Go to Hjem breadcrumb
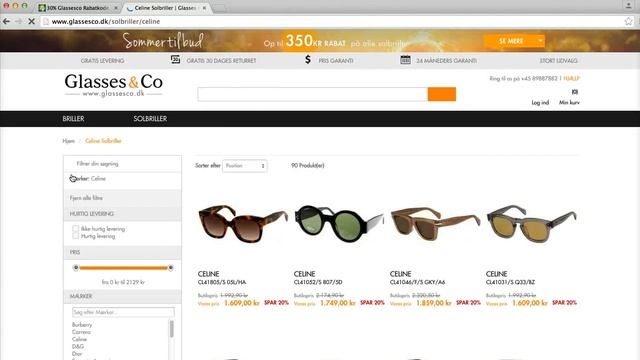This screenshot has height=360, width=640. pos(69,141)
